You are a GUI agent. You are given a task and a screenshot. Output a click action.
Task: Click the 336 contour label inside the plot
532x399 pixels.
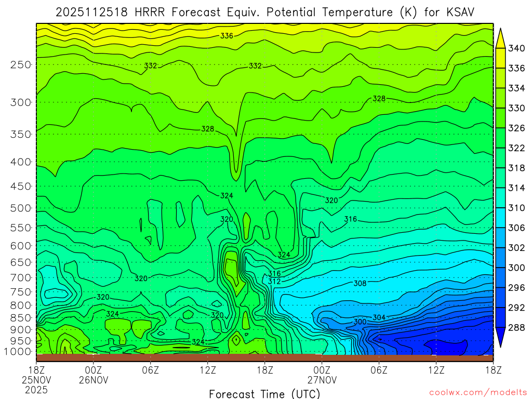point(227,36)
